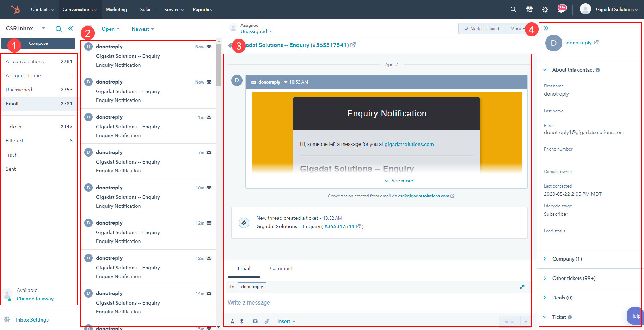The width and height of the screenshot is (644, 330).
Task: Click the Inbox Settings gear icon
Action: (x=7, y=319)
